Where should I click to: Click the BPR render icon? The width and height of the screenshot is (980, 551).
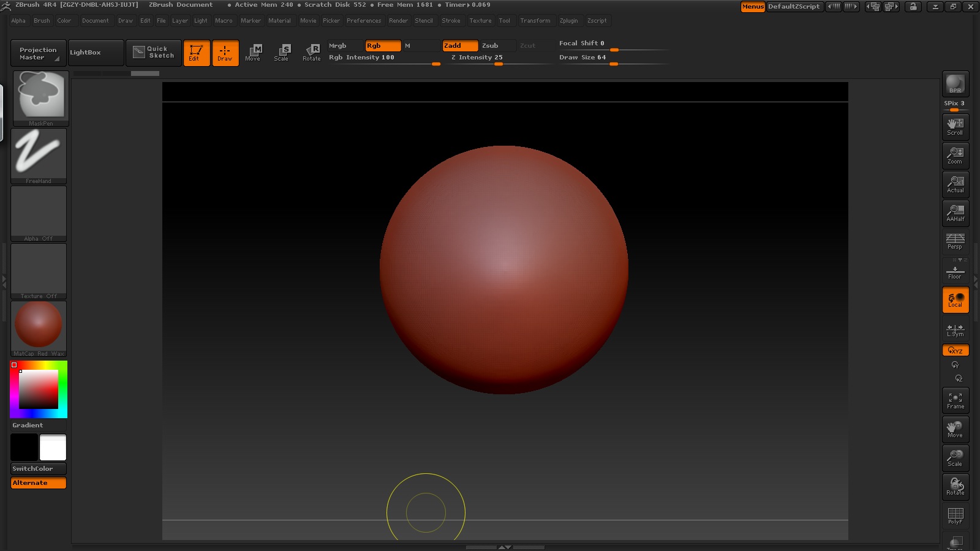point(956,84)
